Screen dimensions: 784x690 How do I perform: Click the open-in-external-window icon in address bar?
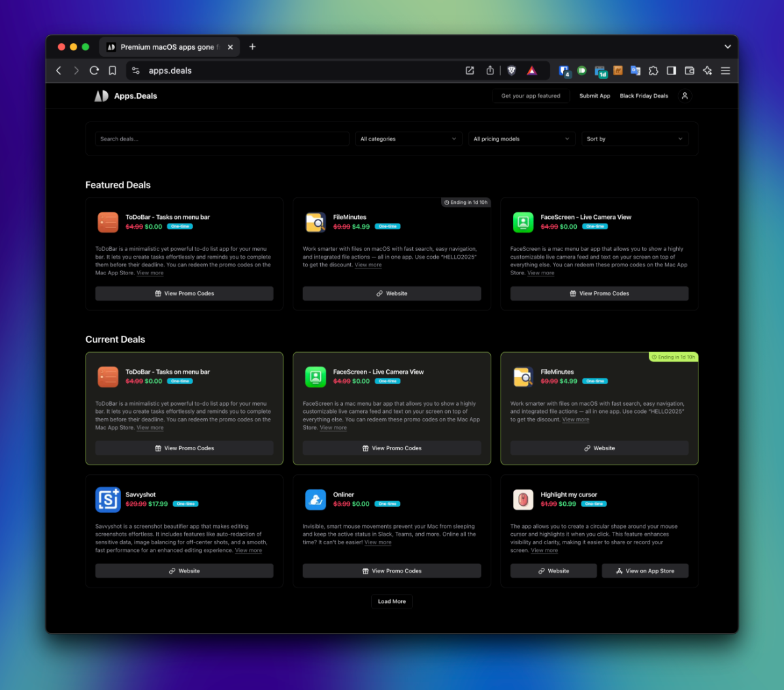470,71
